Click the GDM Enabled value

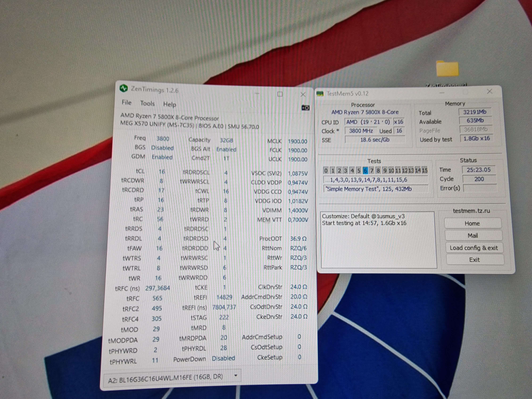click(x=162, y=157)
